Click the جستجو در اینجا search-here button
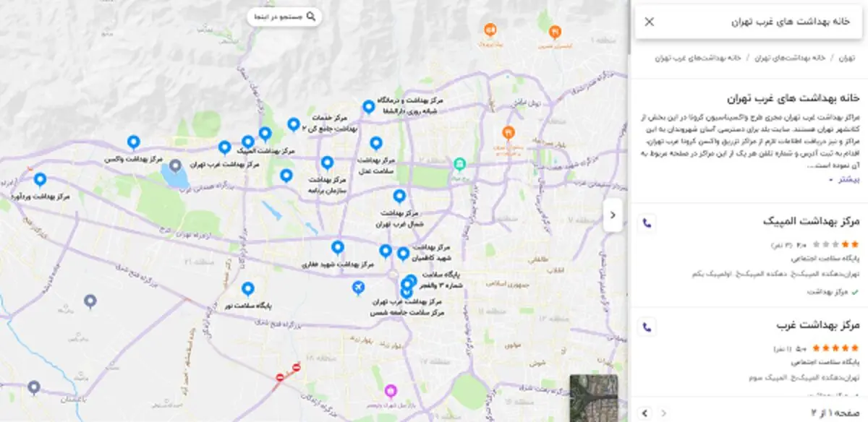868x422 pixels. point(284,17)
